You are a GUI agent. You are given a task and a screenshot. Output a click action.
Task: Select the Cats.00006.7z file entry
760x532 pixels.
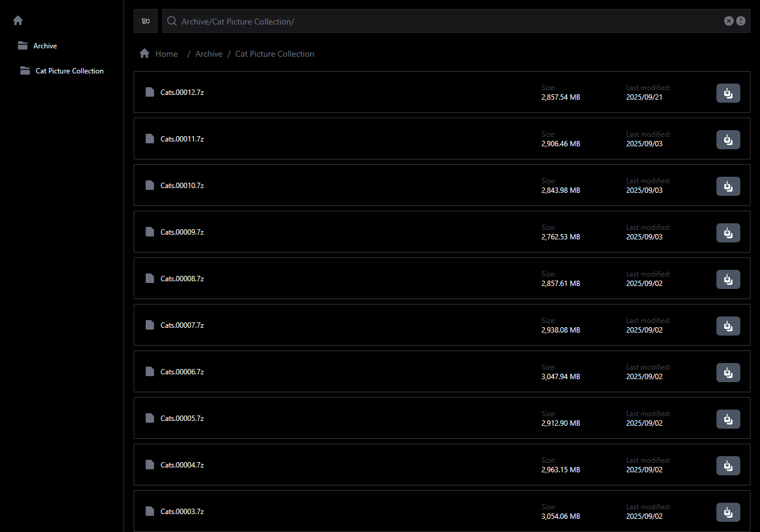[x=182, y=372]
